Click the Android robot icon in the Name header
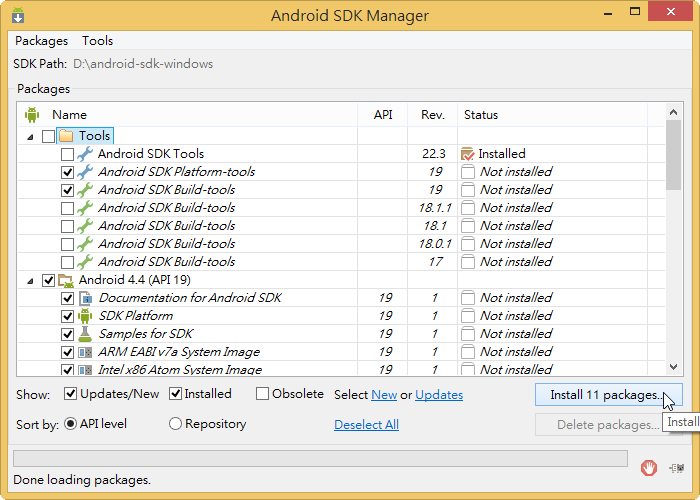Viewport: 700px width, 500px height. [32, 115]
